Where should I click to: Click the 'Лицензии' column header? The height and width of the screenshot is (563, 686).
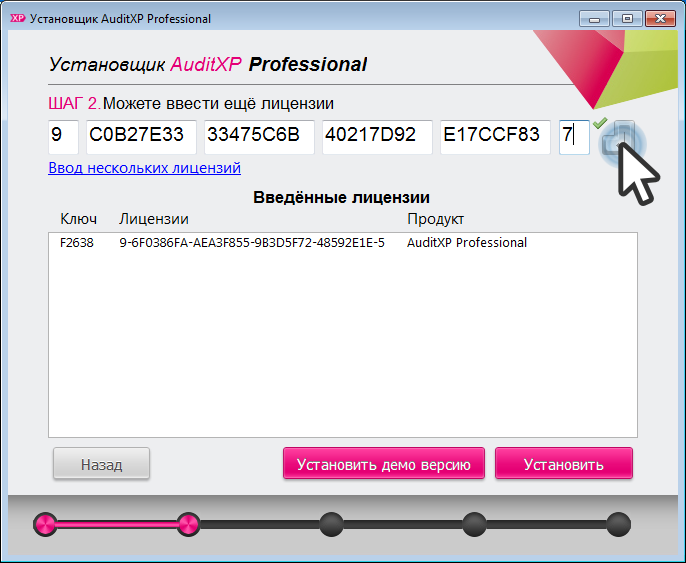pyautogui.click(x=154, y=219)
